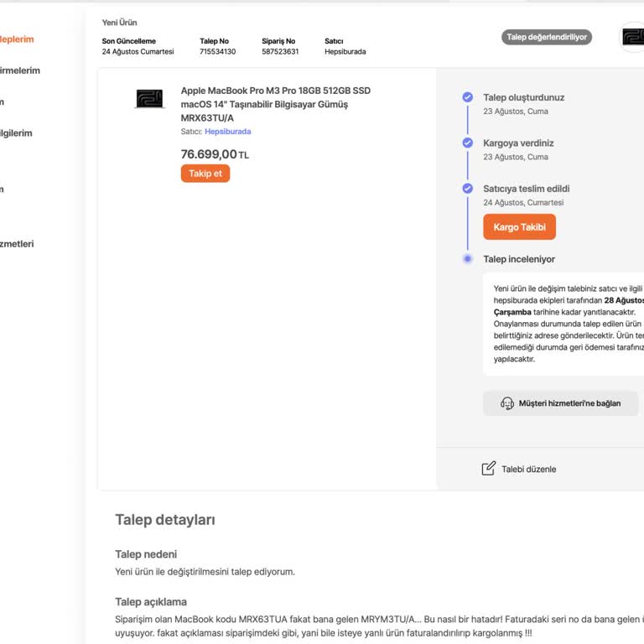Click the Talebi düzenle link
This screenshot has width=644, height=644.
[x=528, y=469]
